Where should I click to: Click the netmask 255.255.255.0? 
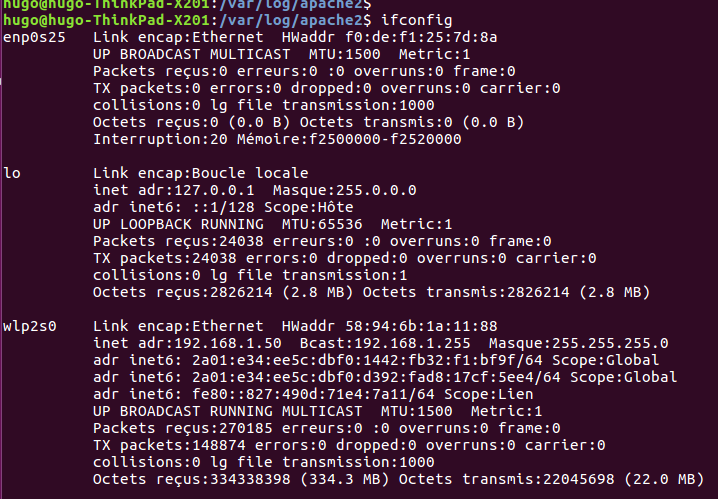coord(610,343)
